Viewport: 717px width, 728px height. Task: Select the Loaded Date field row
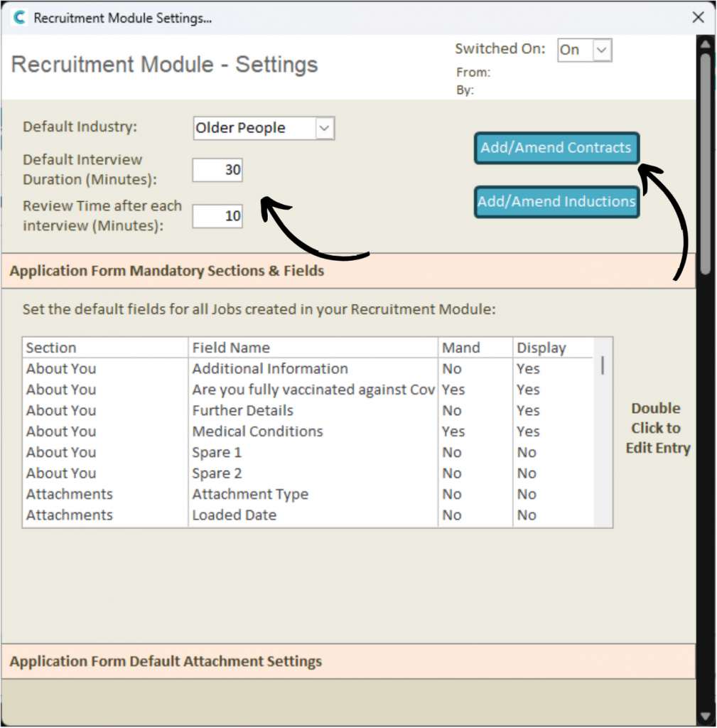click(308, 515)
